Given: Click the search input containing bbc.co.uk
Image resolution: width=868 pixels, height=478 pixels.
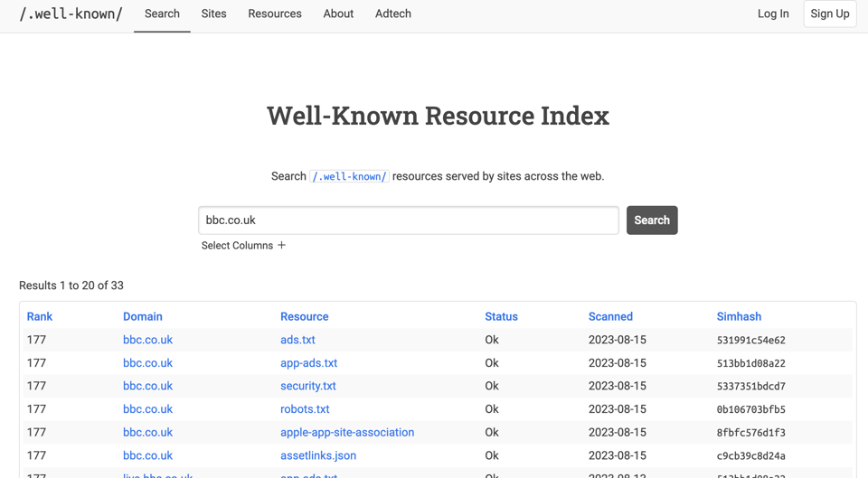Looking at the screenshot, I should (408, 220).
